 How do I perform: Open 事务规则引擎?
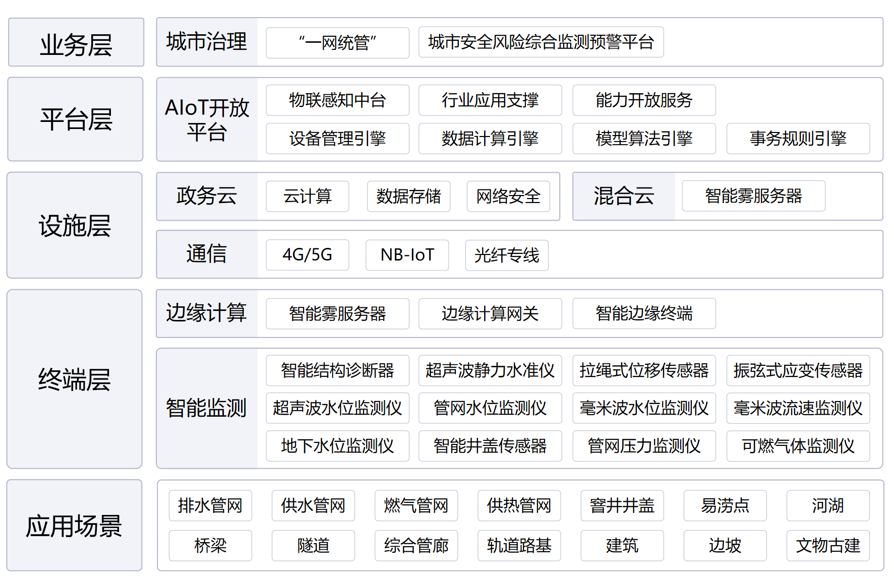click(x=798, y=139)
